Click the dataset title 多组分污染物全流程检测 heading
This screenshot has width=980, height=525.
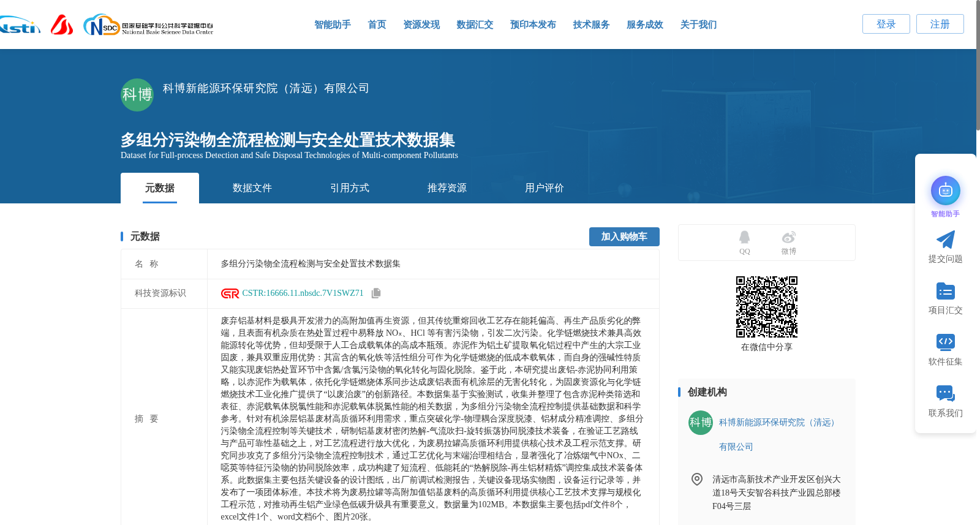coord(288,140)
